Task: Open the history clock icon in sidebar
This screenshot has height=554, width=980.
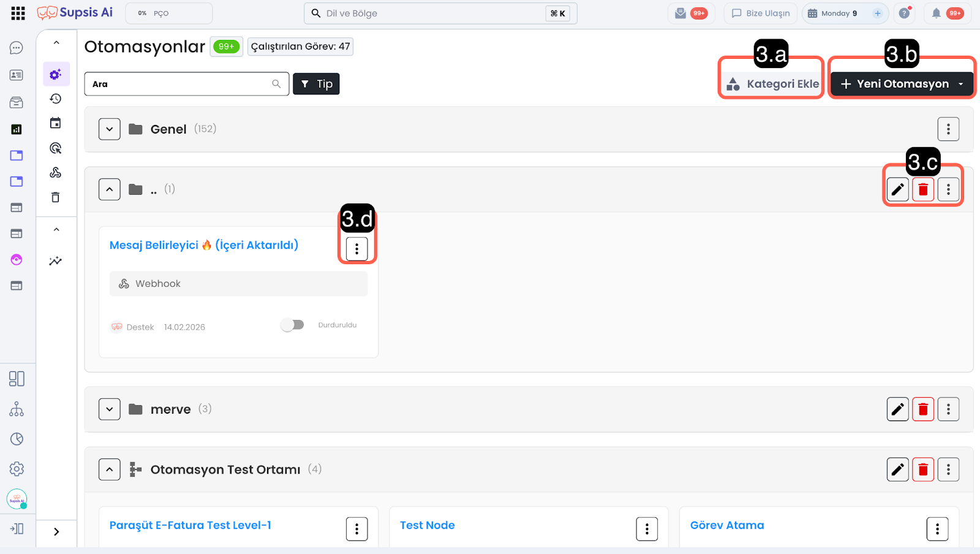Action: pyautogui.click(x=56, y=99)
